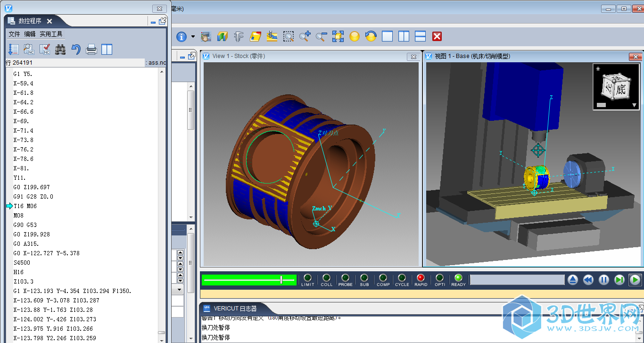Toggle the COMP status light
The height and width of the screenshot is (343, 644).
coord(383,278)
